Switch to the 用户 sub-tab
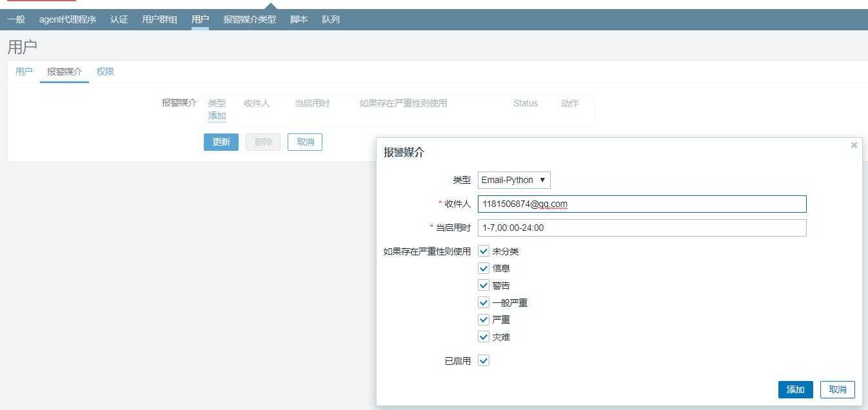Viewport: 868px width, 410px height. (24, 72)
